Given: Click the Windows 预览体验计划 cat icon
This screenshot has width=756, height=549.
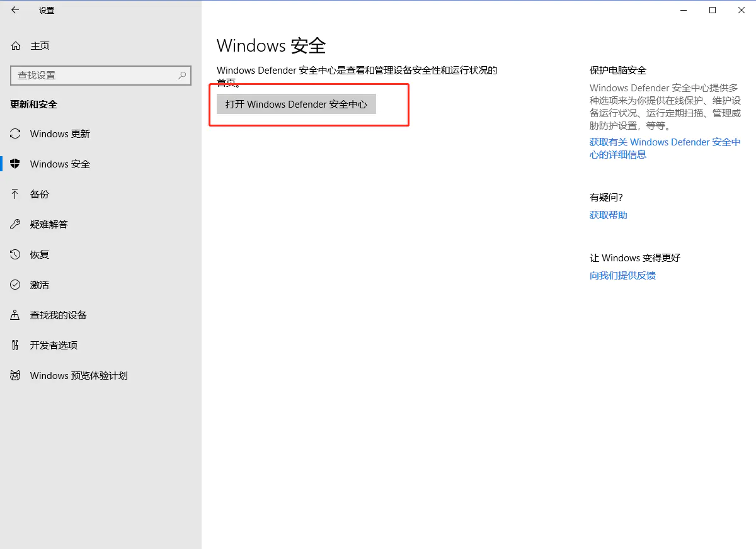Looking at the screenshot, I should 15,376.
